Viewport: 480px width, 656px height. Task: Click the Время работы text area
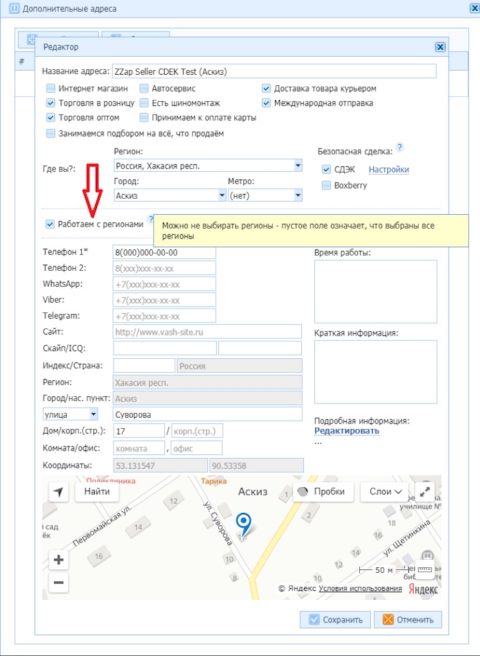(376, 292)
